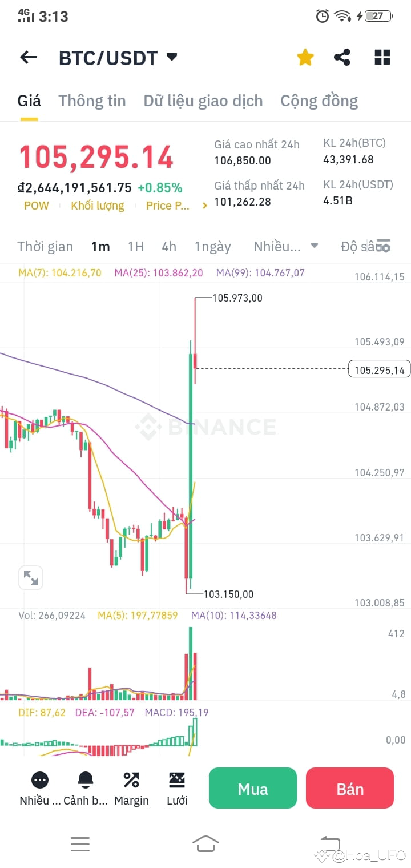The image size is (411, 868).
Task: Open the Cảnh báo price alert icon
Action: click(86, 779)
